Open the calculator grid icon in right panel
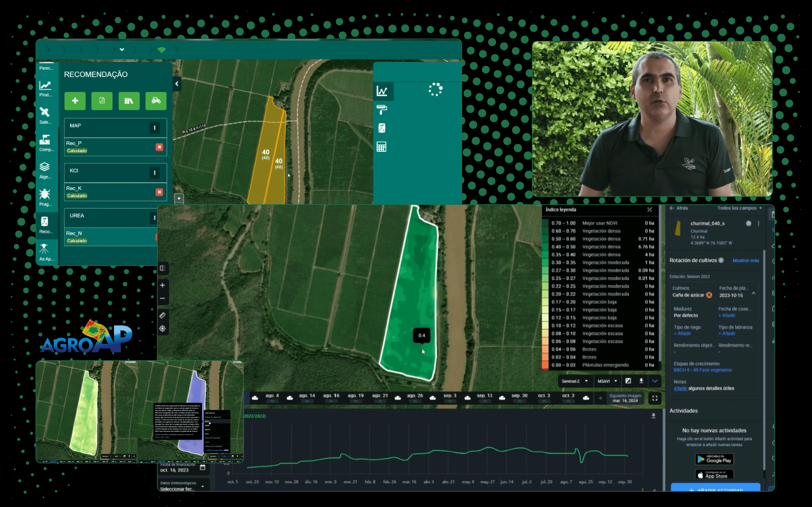Screen dimensions: 812x507 point(382,147)
